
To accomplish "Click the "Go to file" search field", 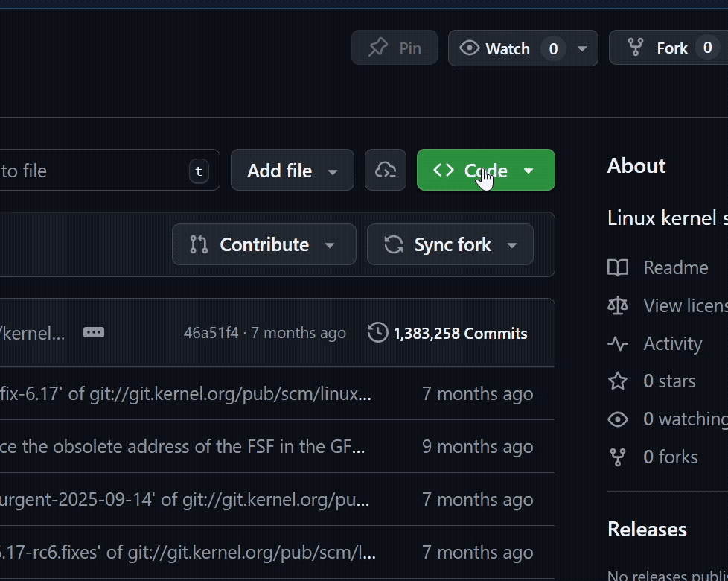I will coord(97,170).
